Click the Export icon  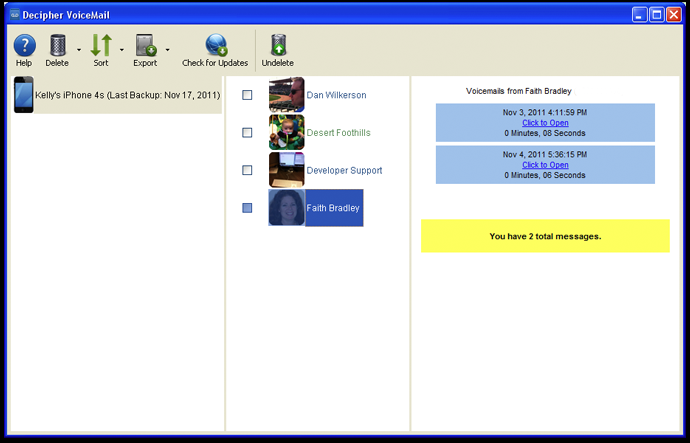pos(146,45)
